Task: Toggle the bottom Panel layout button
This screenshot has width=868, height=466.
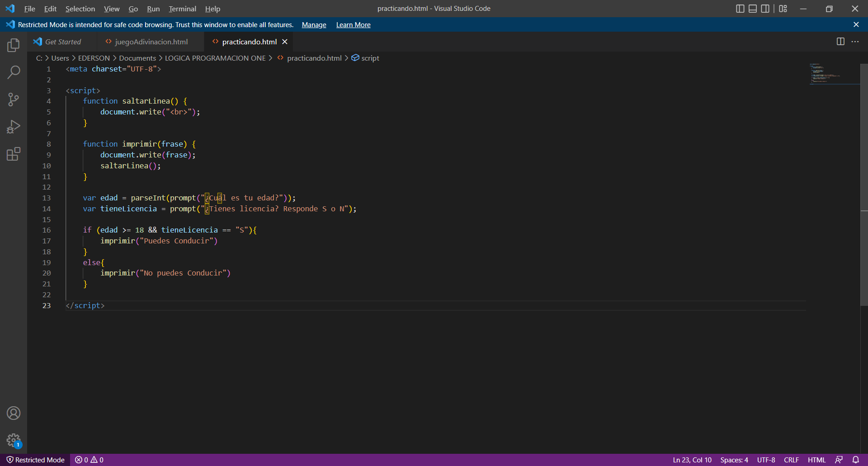Action: pyautogui.click(x=753, y=9)
